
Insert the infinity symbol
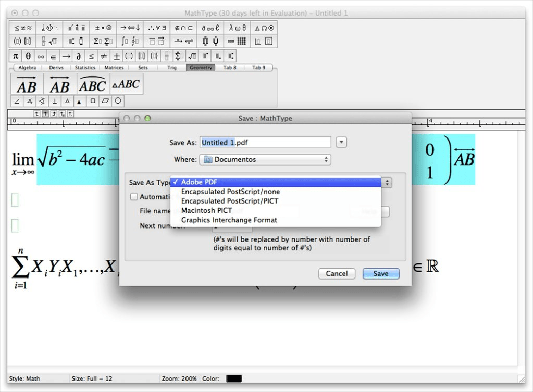(x=41, y=56)
